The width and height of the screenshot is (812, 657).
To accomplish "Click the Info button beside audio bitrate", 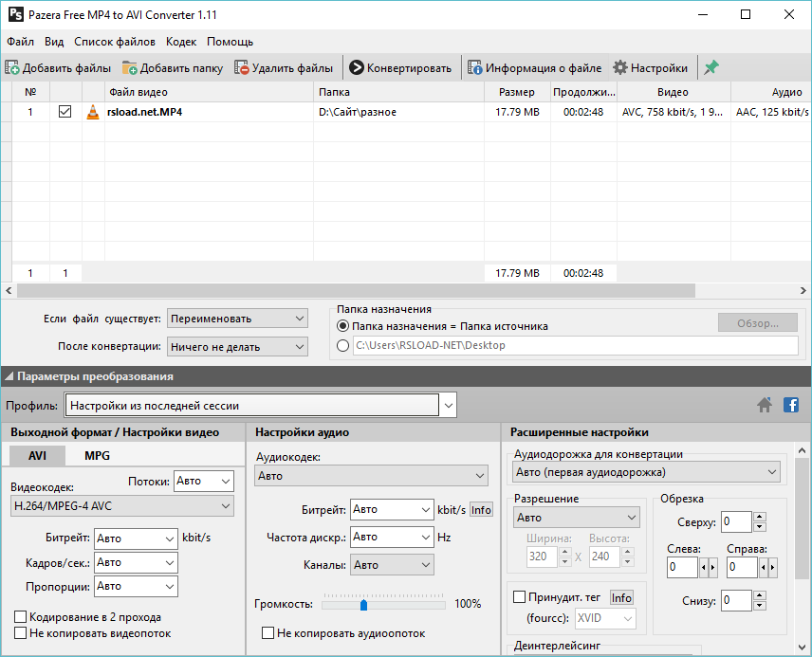I will coord(481,510).
